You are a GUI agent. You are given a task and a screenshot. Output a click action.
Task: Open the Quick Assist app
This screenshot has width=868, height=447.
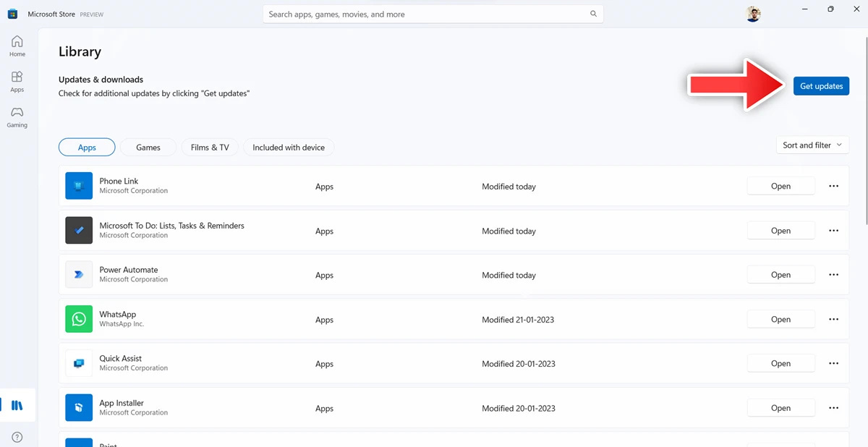coord(780,364)
